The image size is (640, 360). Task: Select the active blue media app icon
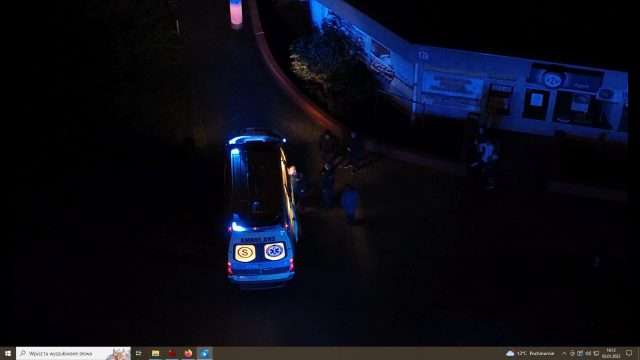204,353
